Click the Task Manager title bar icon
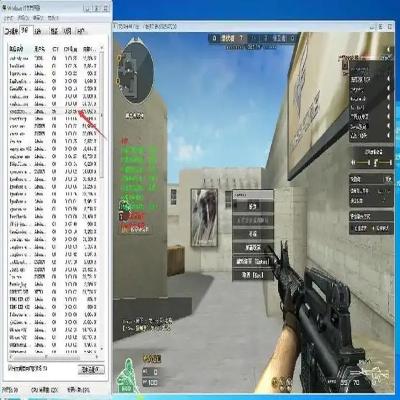This screenshot has height=400, width=400. [x=4, y=6]
